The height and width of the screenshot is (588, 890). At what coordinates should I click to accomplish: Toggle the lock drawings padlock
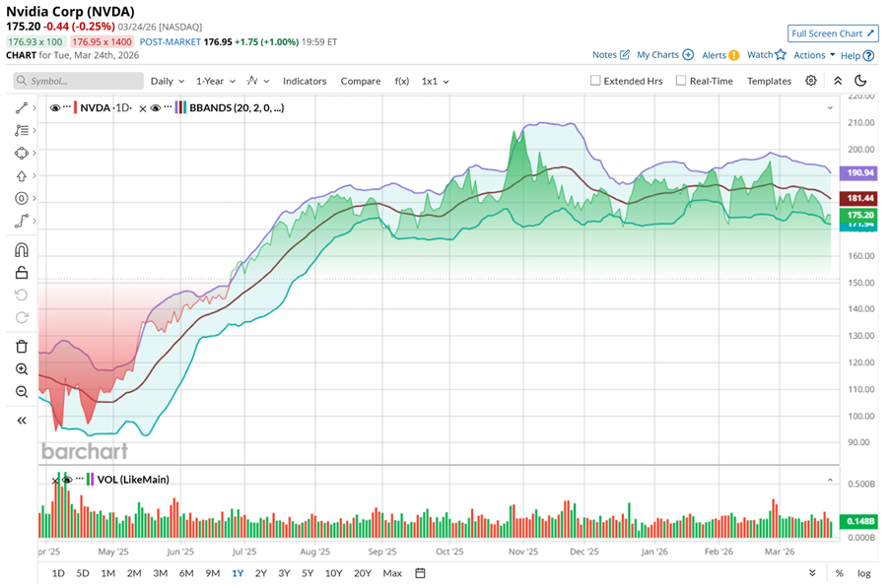point(22,273)
